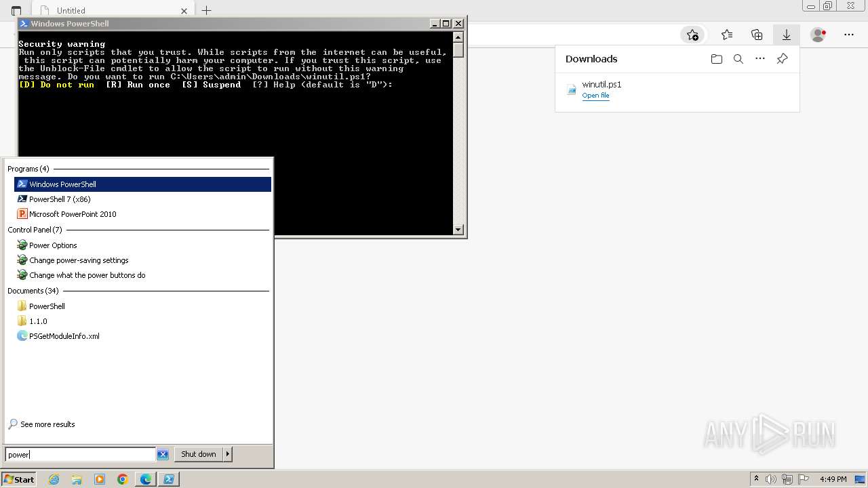Close the Windows PowerShell window

[x=458, y=24]
